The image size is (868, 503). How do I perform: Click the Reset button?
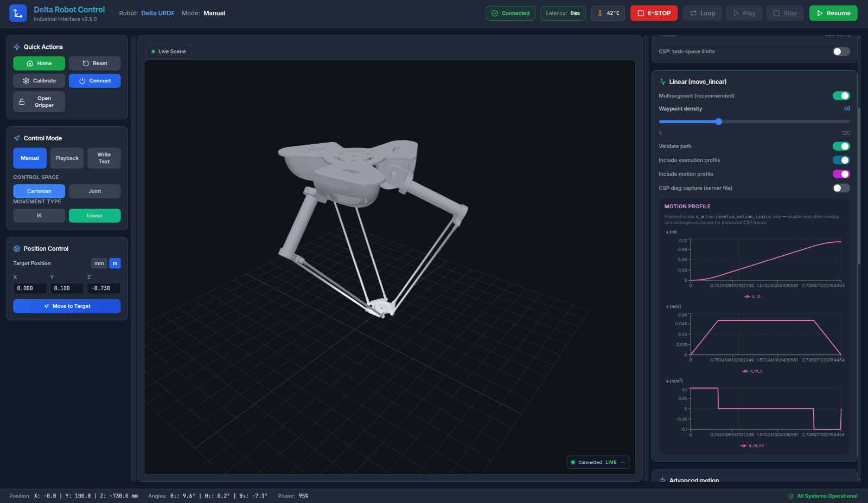pyautogui.click(x=95, y=63)
